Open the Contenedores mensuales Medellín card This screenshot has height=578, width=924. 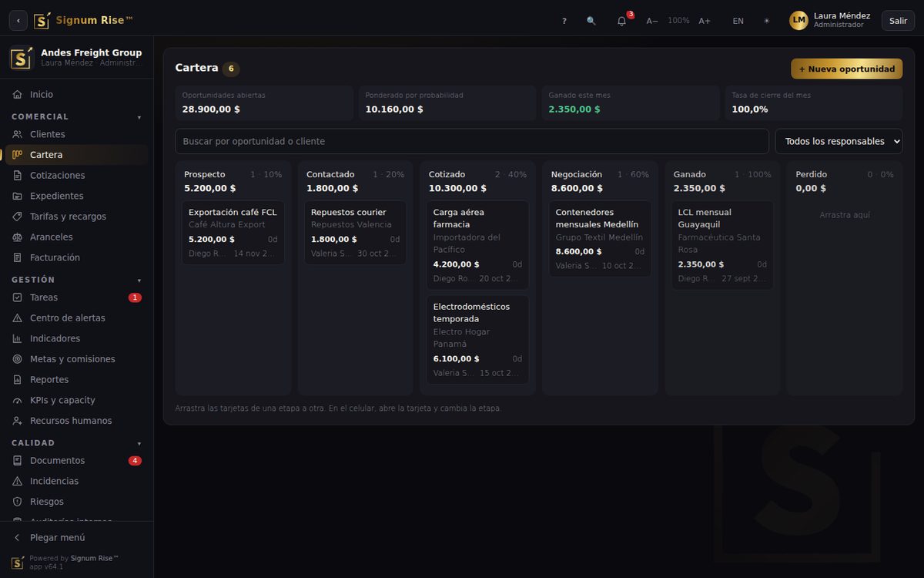pyautogui.click(x=600, y=239)
